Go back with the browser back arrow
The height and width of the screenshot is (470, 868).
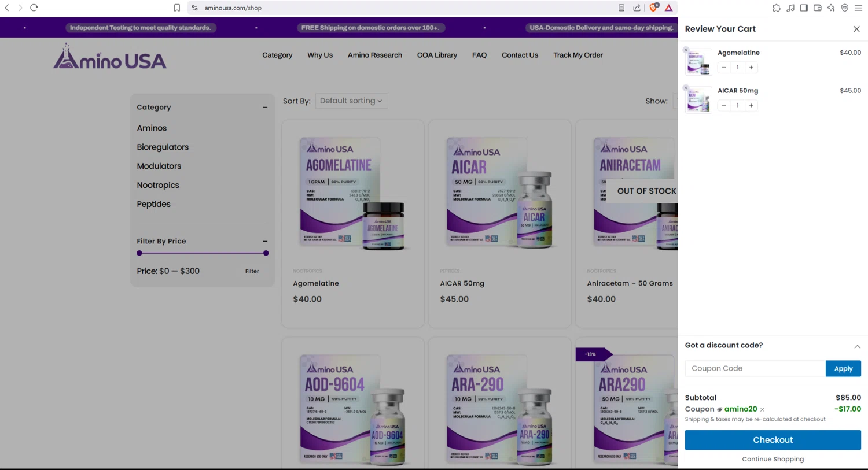pos(7,8)
